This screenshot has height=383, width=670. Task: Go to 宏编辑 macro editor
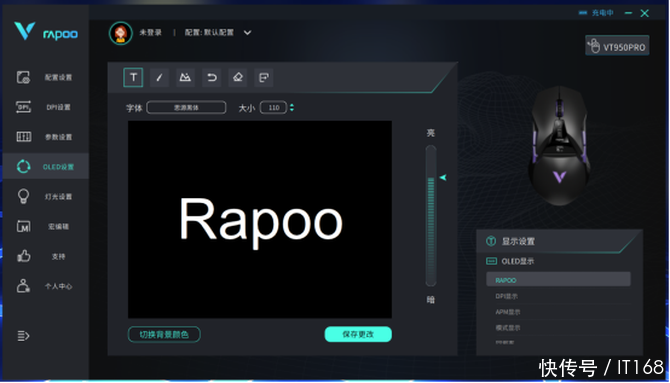tap(46, 227)
